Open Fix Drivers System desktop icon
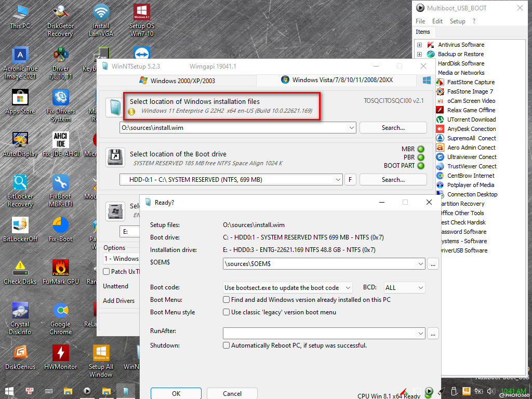Screen dimensions: 532x399 click(x=61, y=106)
